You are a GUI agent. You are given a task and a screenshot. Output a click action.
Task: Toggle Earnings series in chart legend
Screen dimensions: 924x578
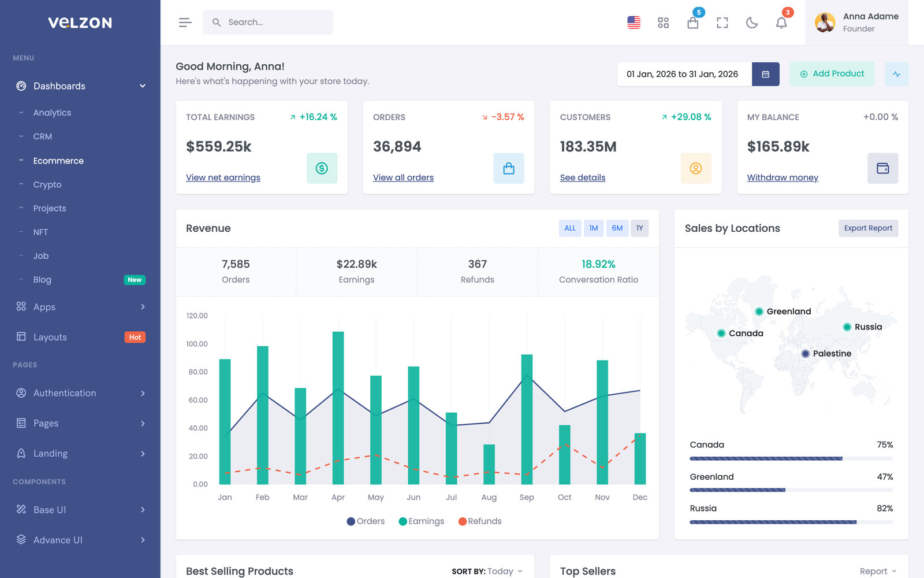pyautogui.click(x=422, y=521)
